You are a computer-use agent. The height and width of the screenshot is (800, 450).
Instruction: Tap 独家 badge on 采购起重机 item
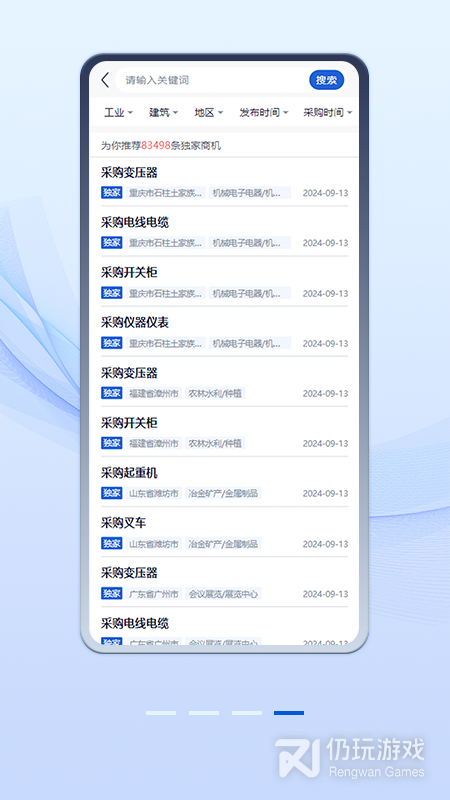tap(112, 493)
